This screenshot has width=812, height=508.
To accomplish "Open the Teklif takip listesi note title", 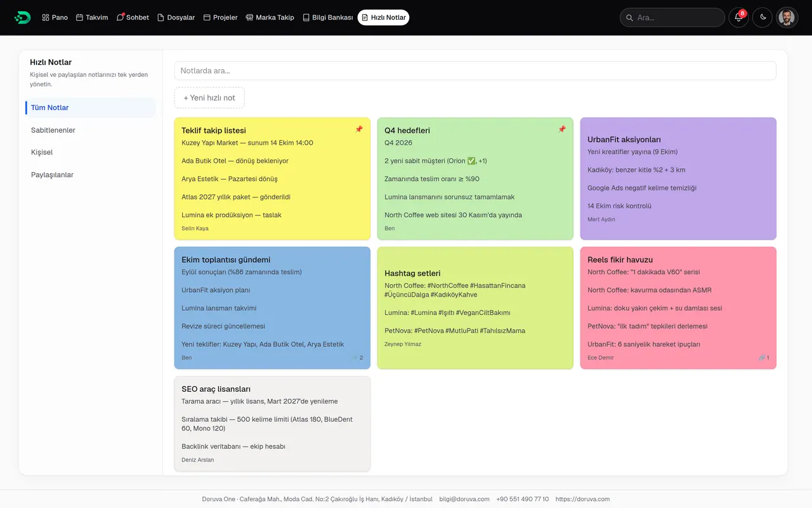I will coord(214,130).
